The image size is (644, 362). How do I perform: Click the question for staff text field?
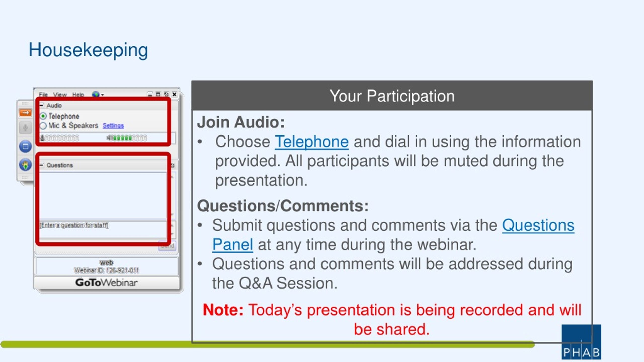coord(104,229)
